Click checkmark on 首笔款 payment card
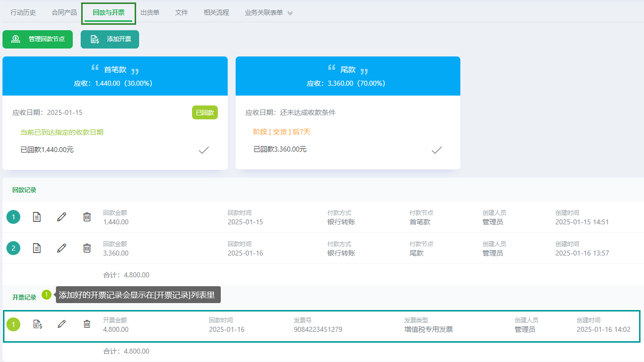This screenshot has width=644, height=362. click(203, 150)
